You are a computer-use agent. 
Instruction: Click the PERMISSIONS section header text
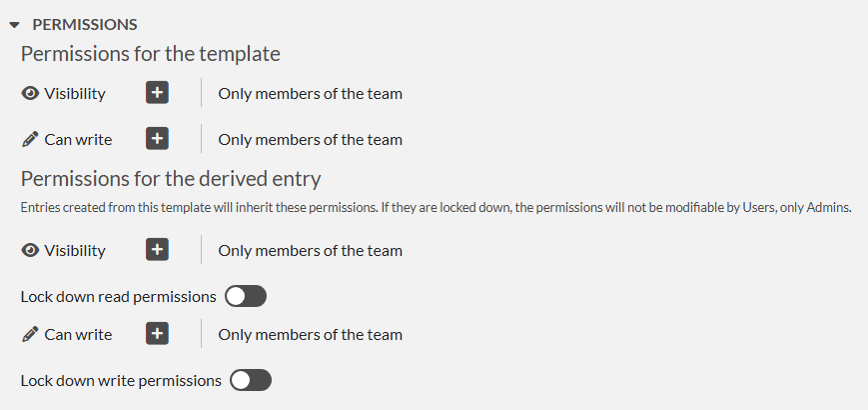[85, 24]
